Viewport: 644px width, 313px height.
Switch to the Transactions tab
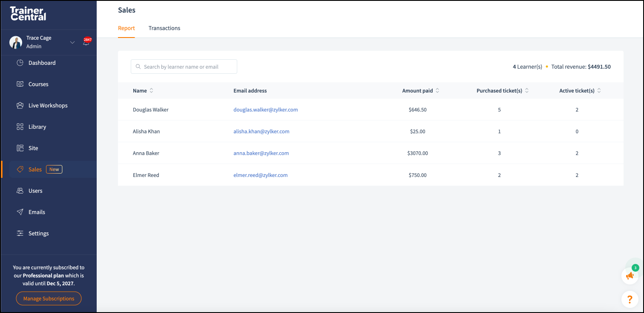pos(164,28)
